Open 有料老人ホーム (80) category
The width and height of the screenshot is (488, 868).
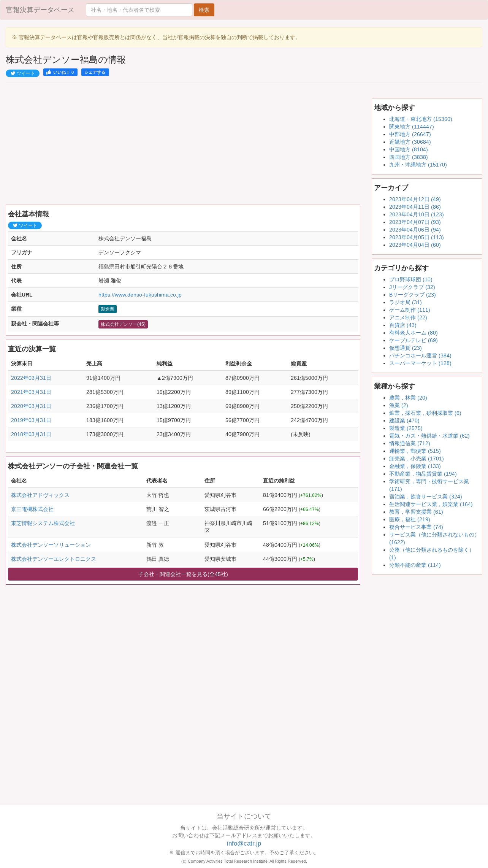(413, 333)
